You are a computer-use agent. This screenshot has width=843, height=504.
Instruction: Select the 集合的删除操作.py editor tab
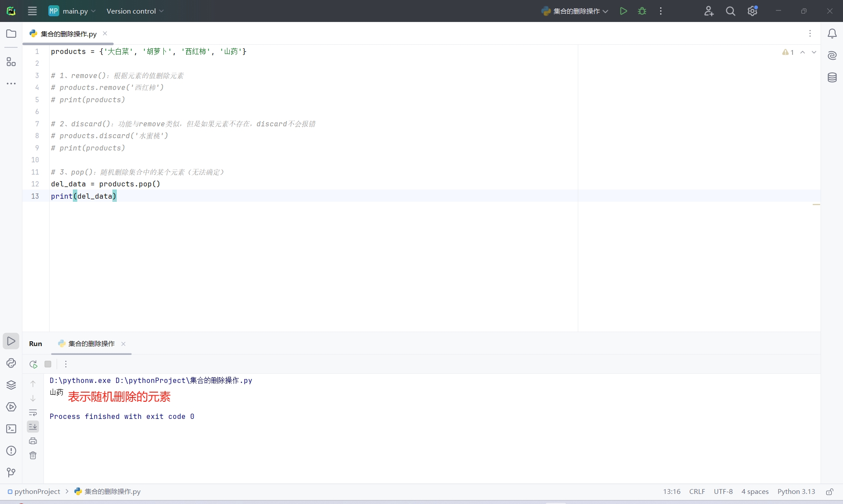(x=68, y=34)
